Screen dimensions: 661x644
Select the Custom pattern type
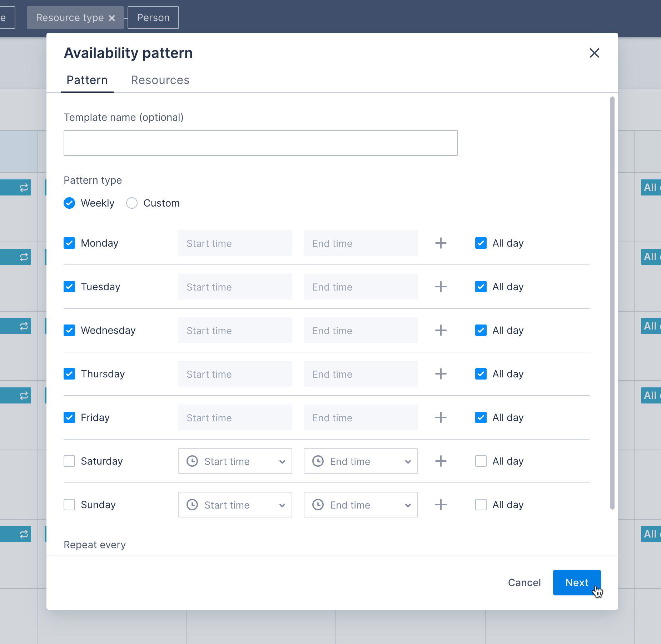[x=132, y=203]
